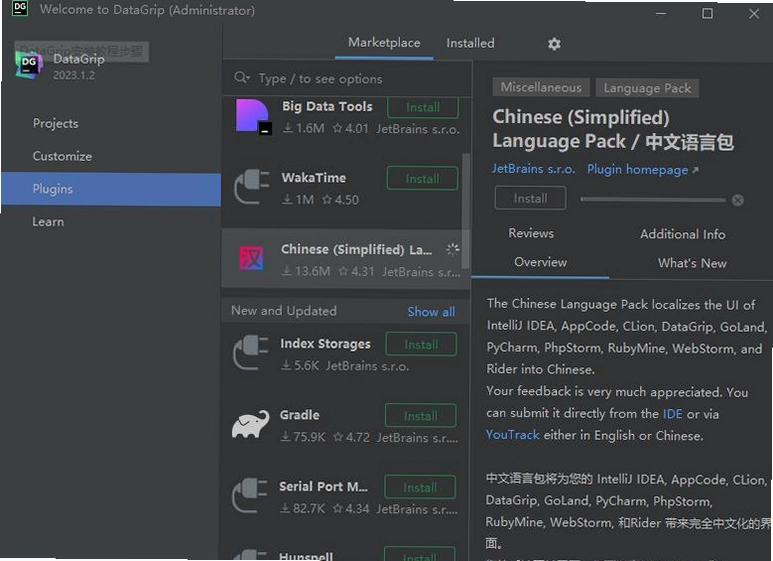Install the WakaTime plugin
Viewport: 773px width, 561px height.
pyautogui.click(x=422, y=178)
